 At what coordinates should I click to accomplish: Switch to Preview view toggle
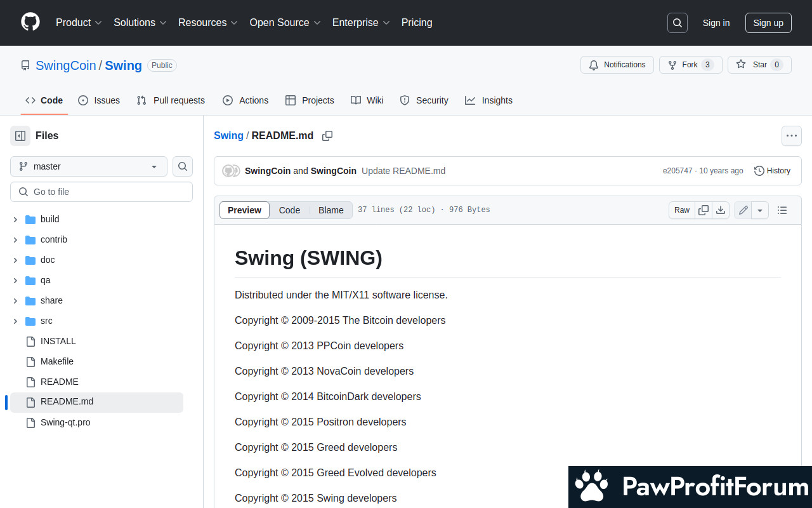pos(244,210)
